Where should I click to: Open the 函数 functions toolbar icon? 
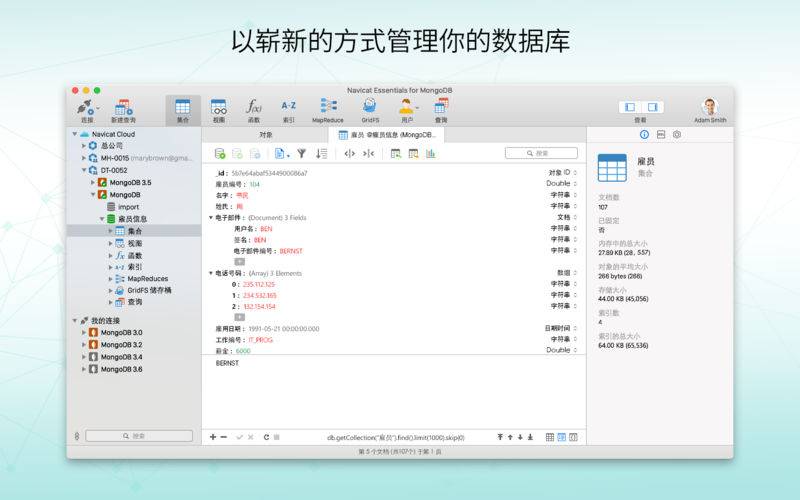[x=254, y=111]
